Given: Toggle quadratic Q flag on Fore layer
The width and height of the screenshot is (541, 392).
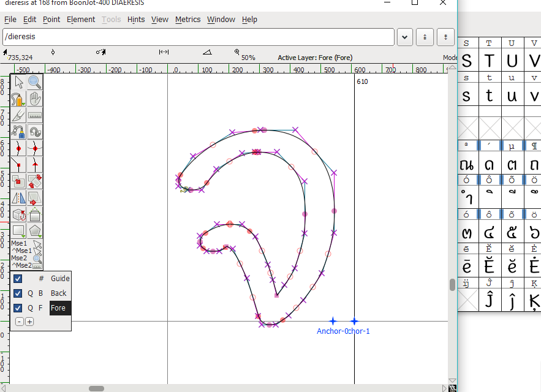Looking at the screenshot, I should (31, 308).
